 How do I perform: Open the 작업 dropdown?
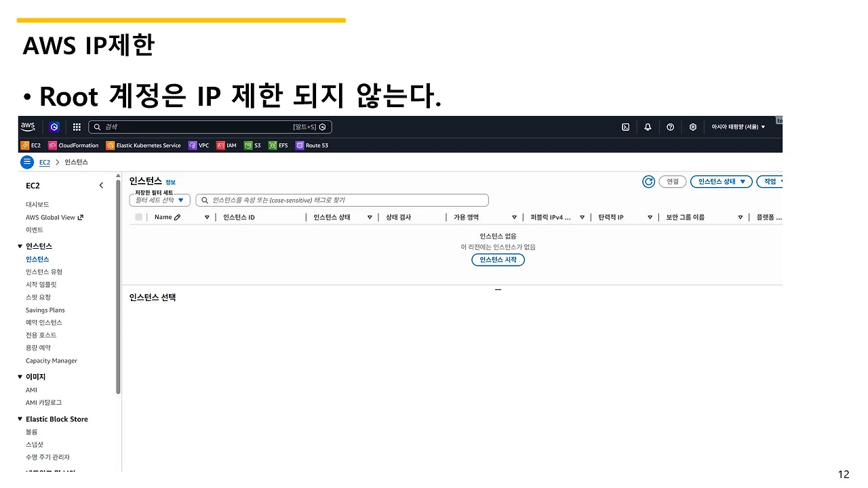point(768,181)
